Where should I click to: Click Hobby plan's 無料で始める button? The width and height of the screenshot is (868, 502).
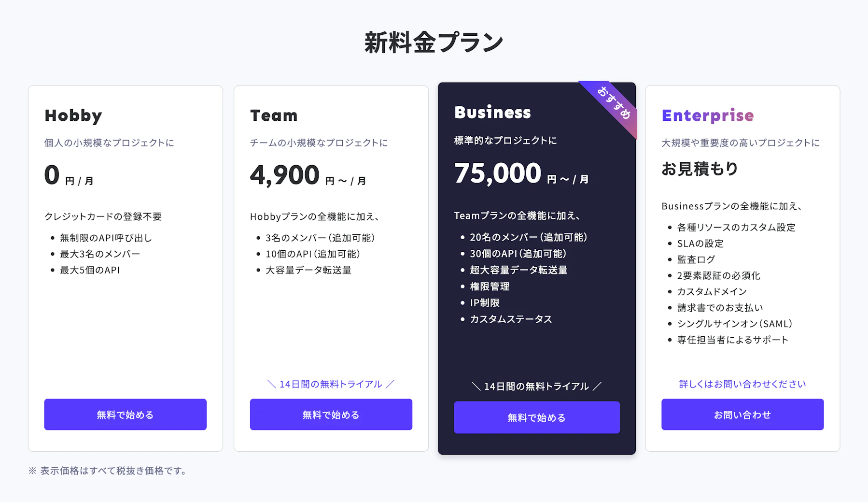(x=126, y=415)
